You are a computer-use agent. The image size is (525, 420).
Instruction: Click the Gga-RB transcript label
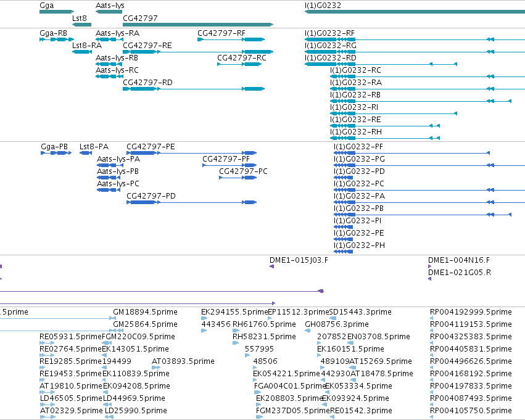click(53, 33)
